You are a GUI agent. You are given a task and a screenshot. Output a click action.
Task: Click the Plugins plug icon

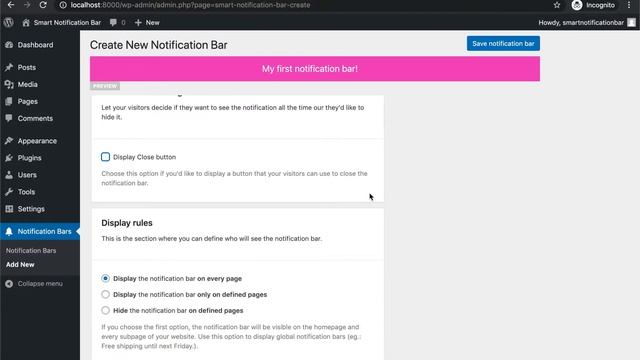point(9,158)
